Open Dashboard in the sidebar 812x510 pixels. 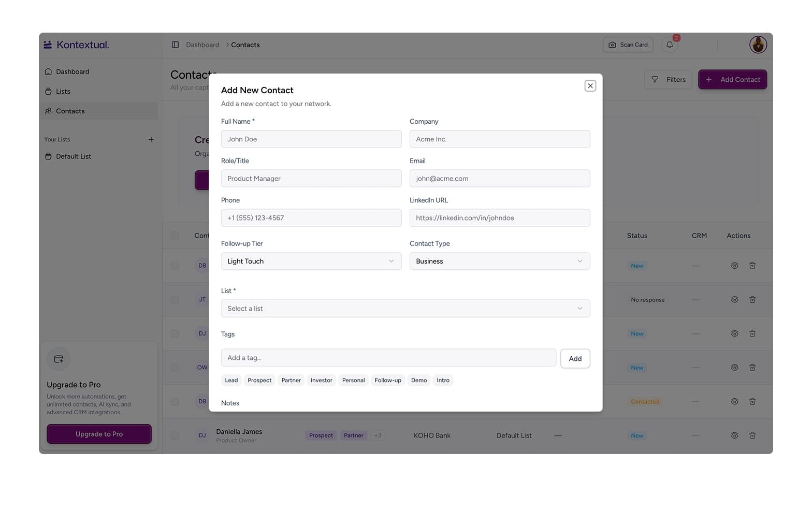tap(98, 71)
